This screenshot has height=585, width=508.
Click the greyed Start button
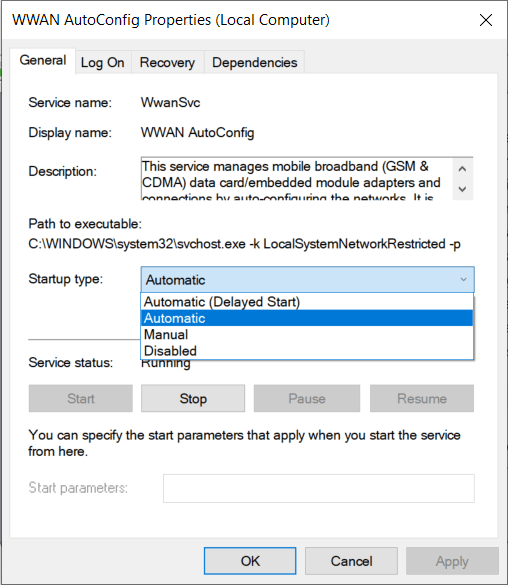tap(81, 398)
